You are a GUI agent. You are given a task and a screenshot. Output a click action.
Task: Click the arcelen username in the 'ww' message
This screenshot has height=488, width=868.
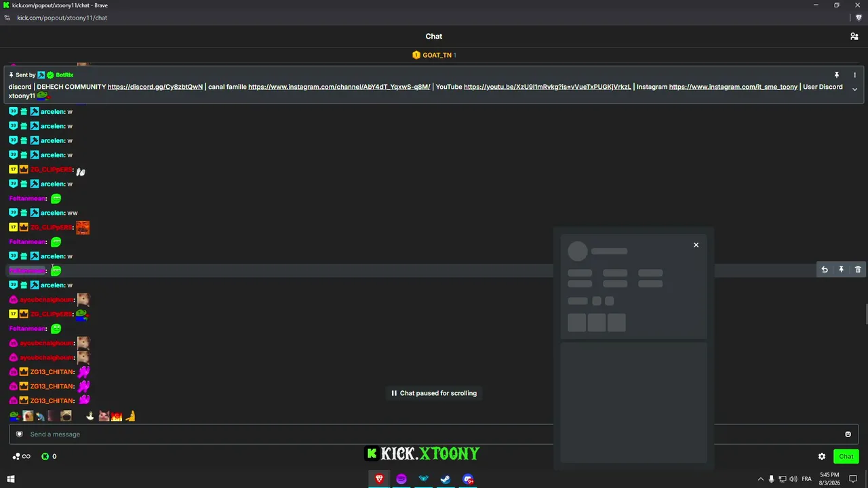point(52,213)
